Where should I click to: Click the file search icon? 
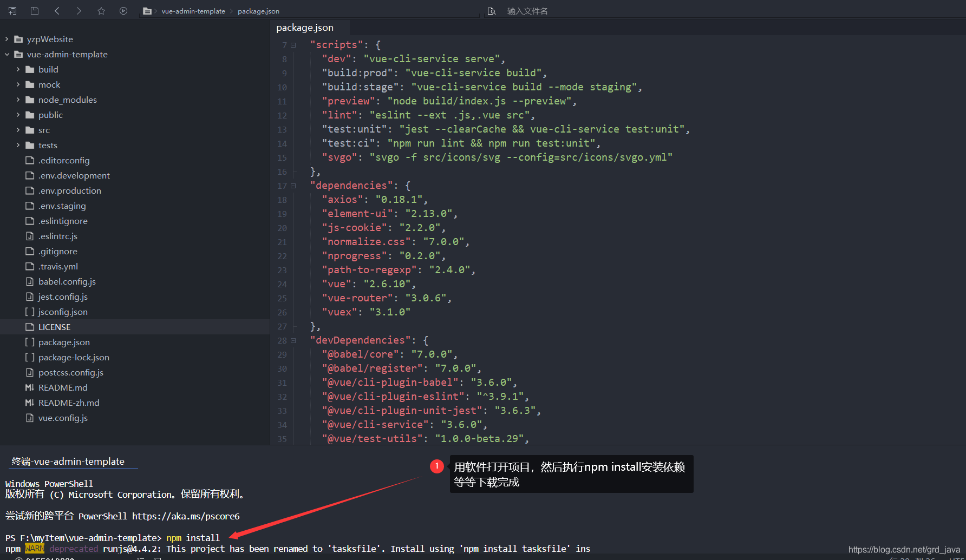click(x=492, y=11)
